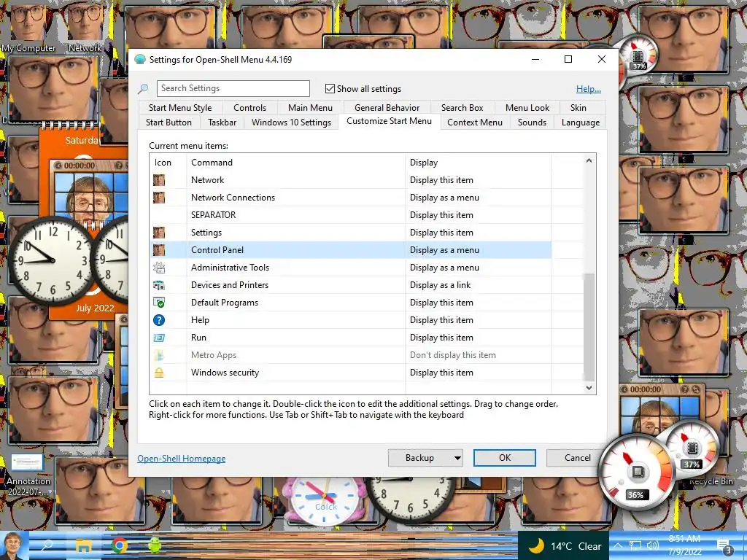Click the Administrative Tools gear icon
The width and height of the screenshot is (747, 560).
pyautogui.click(x=159, y=268)
